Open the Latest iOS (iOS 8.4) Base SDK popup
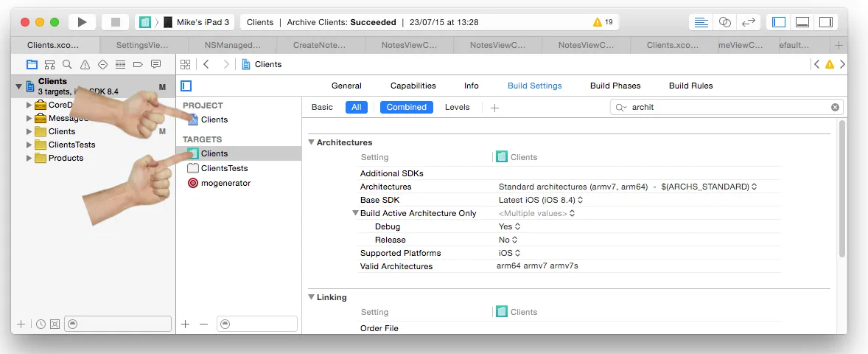This screenshot has height=354, width=868. coord(541,200)
